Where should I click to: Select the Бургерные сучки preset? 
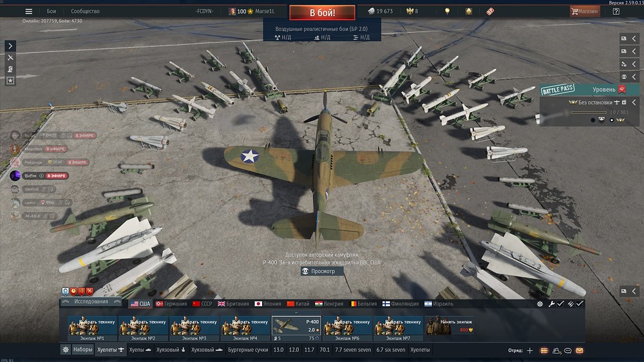point(248,350)
